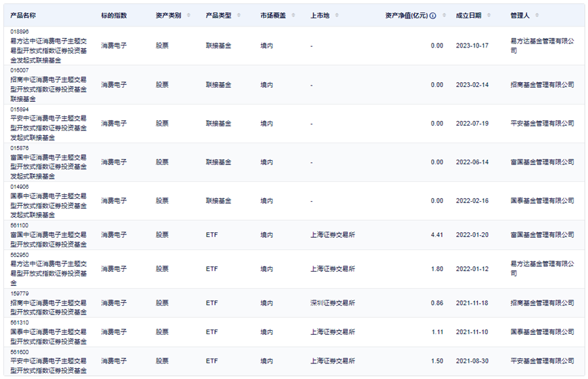Sort by 成立日期 using its sort arrows
This screenshot has height=379, width=588.
(x=489, y=16)
